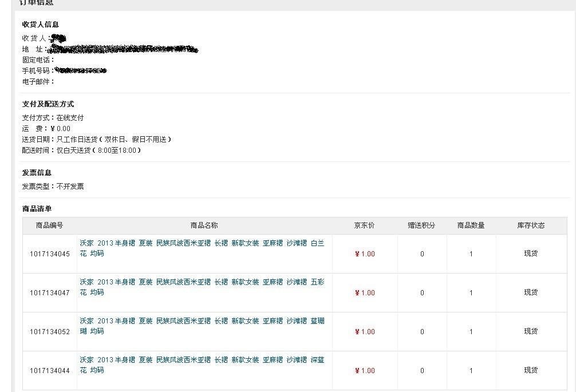Open the 白兰花 skirt product link
This screenshot has width=576, height=392.
tap(202, 243)
